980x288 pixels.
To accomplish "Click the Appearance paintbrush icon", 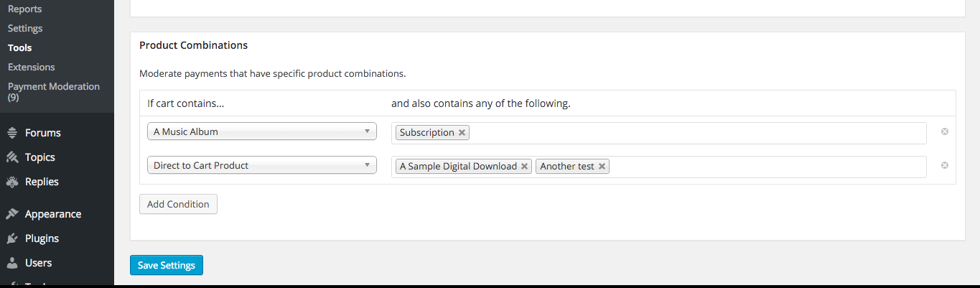I will (11, 214).
